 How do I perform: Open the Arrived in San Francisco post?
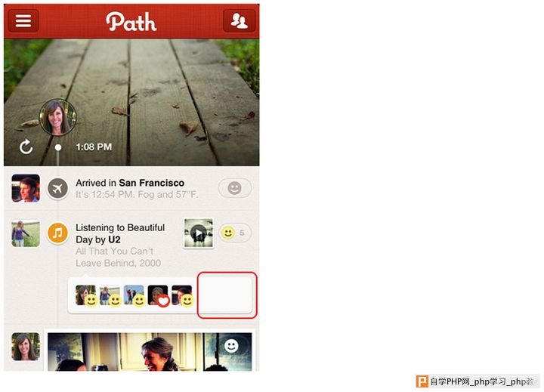[x=137, y=188]
